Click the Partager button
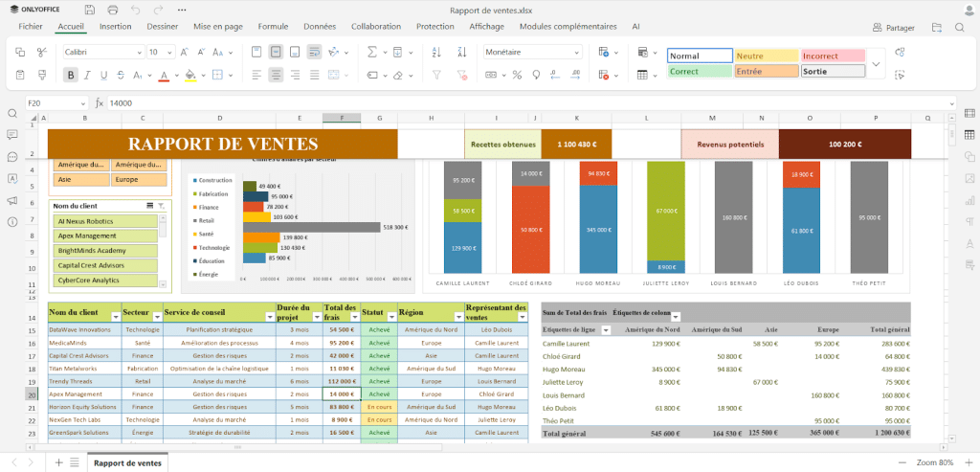 coord(893,28)
